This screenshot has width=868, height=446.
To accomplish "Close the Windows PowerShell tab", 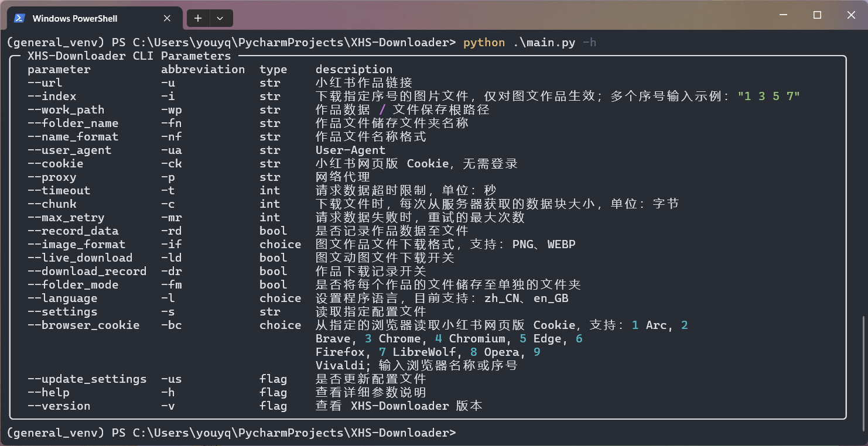I will pos(167,18).
